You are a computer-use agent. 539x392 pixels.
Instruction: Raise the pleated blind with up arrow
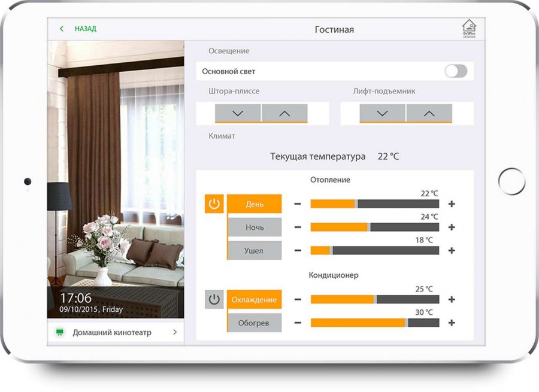point(284,113)
